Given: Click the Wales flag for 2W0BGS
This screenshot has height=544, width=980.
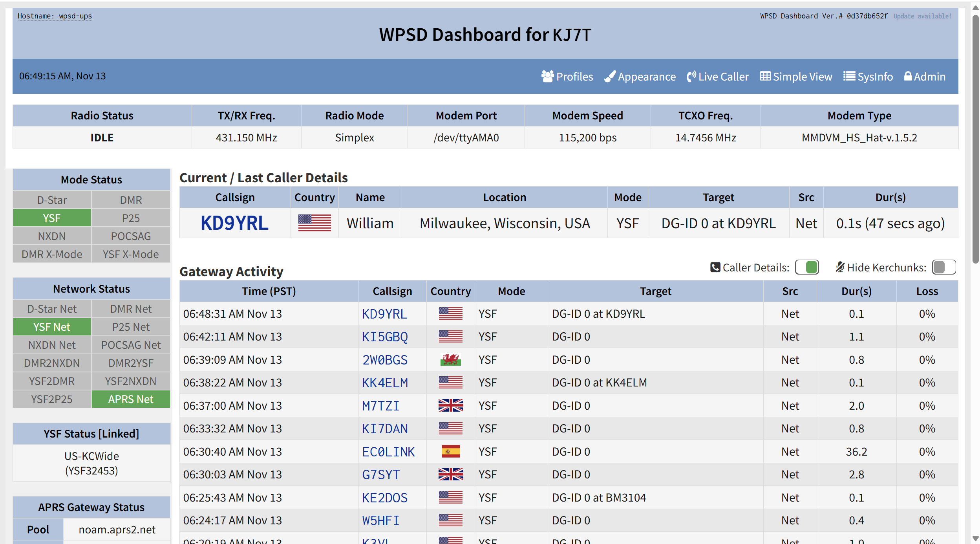Looking at the screenshot, I should (450, 360).
